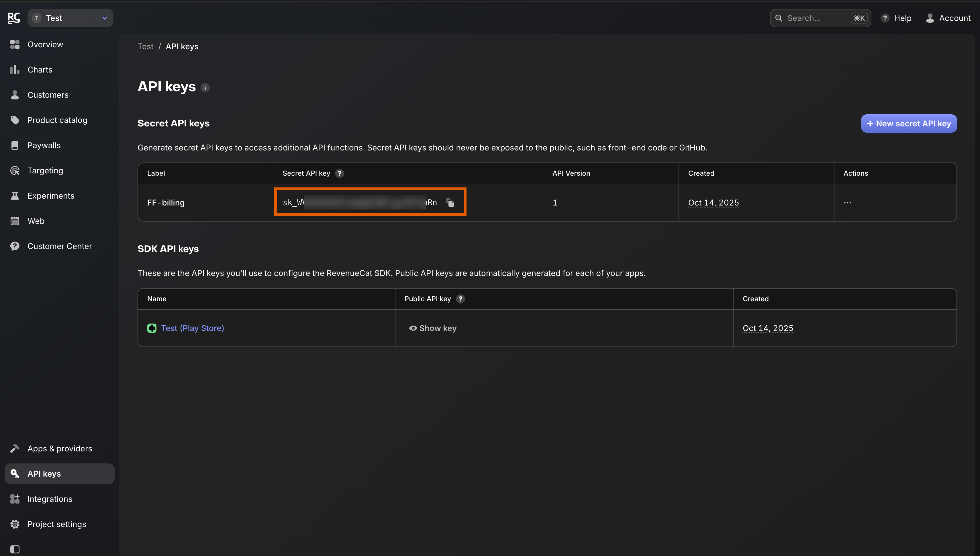Open Experiments from the sidebar
This screenshot has height=556, width=980.
[51, 195]
